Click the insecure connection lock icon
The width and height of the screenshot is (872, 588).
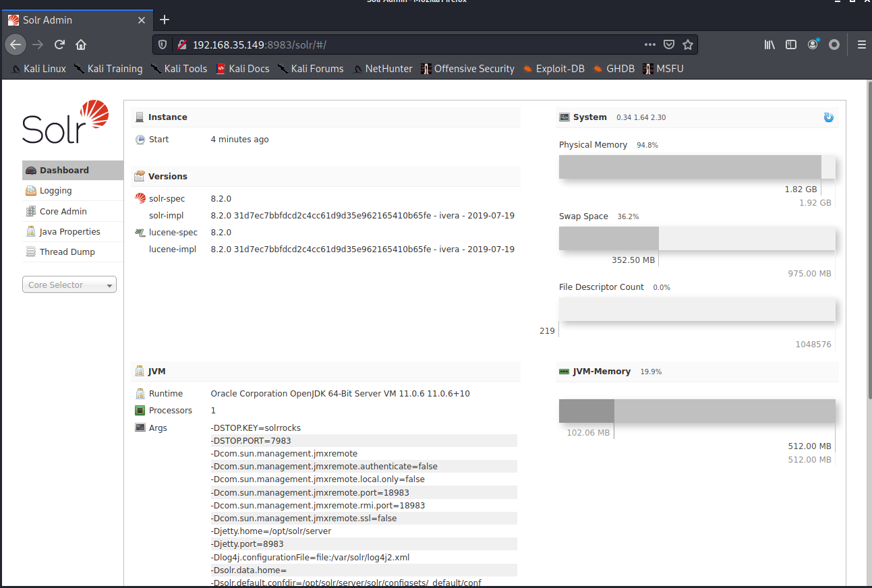(181, 45)
